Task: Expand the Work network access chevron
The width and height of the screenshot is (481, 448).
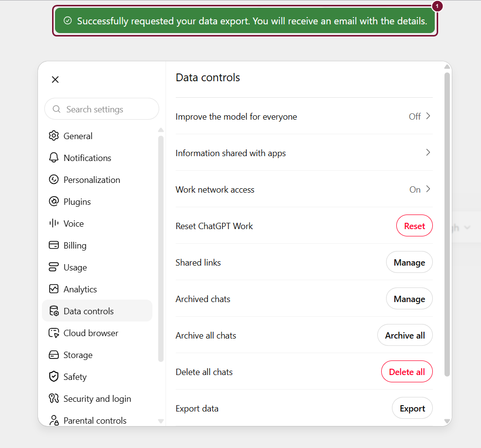Action: (x=428, y=189)
